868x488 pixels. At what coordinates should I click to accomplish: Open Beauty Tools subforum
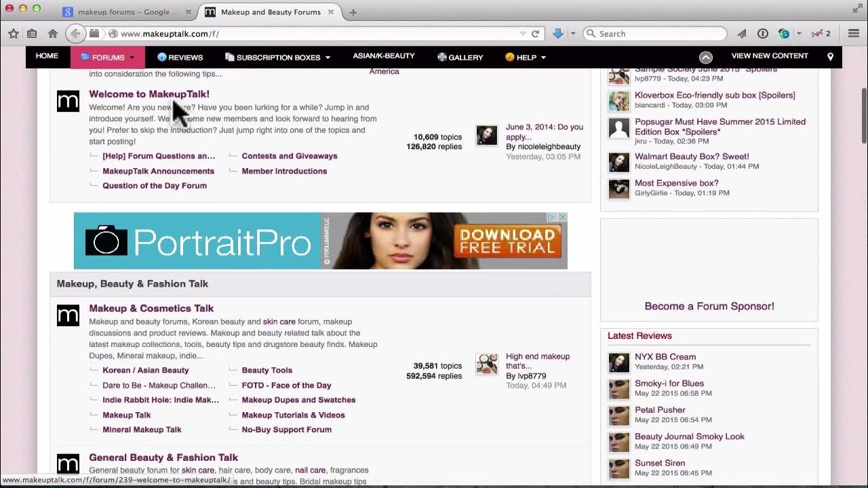(x=267, y=370)
